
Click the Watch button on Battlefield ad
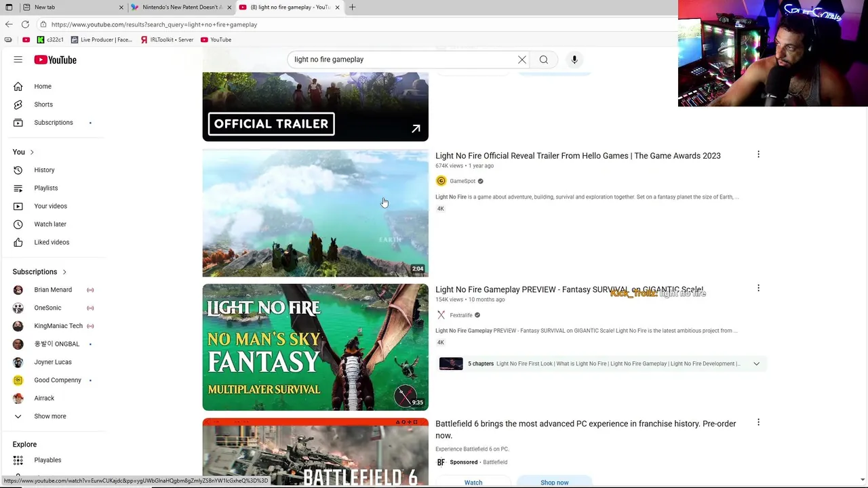tap(473, 482)
